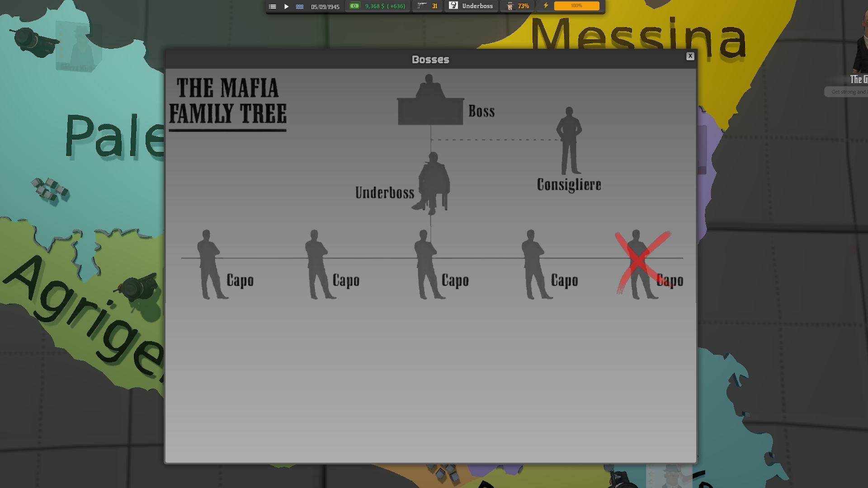Screen dimensions: 868x488
Task: Open the Underboss rank portrait
Action: [454, 6]
